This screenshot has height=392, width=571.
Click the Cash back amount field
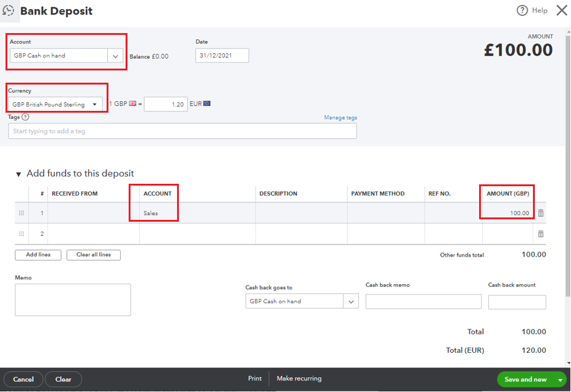517,302
